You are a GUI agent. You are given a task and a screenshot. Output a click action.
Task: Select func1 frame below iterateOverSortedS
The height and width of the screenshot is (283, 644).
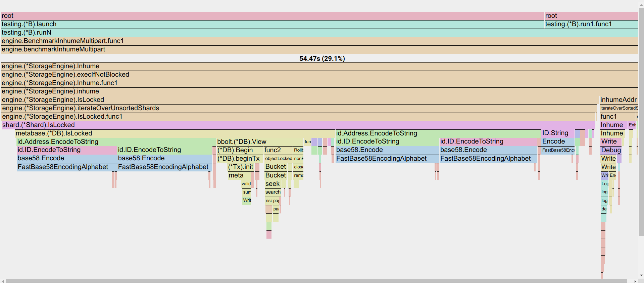(x=618, y=117)
